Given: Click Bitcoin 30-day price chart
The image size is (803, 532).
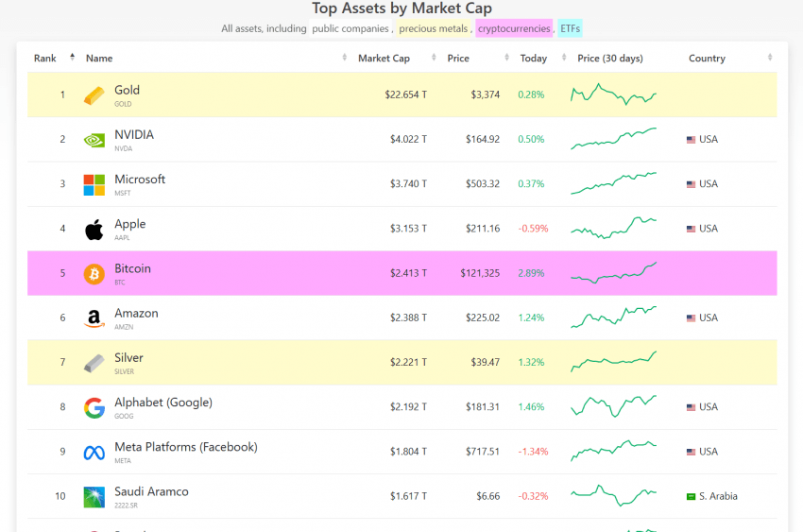Looking at the screenshot, I should tap(613, 272).
